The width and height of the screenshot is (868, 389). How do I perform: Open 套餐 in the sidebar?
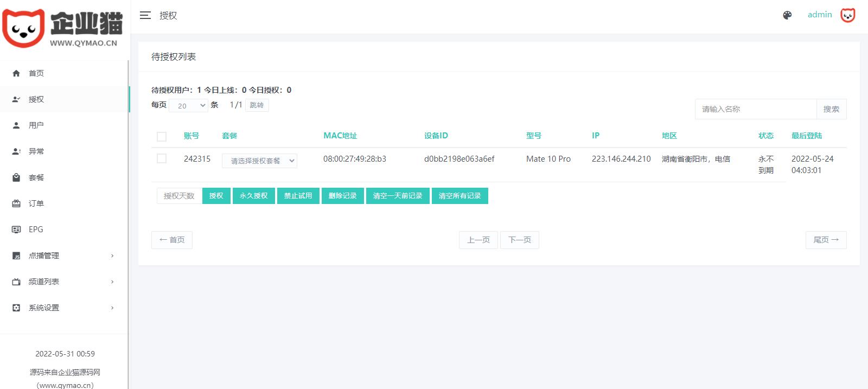[x=64, y=177]
